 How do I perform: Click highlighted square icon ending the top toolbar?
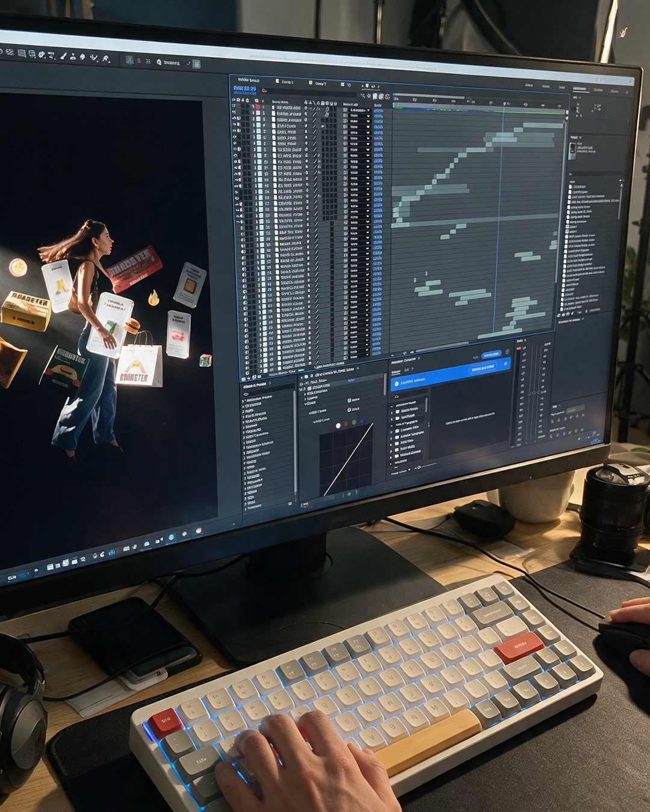click(x=196, y=64)
